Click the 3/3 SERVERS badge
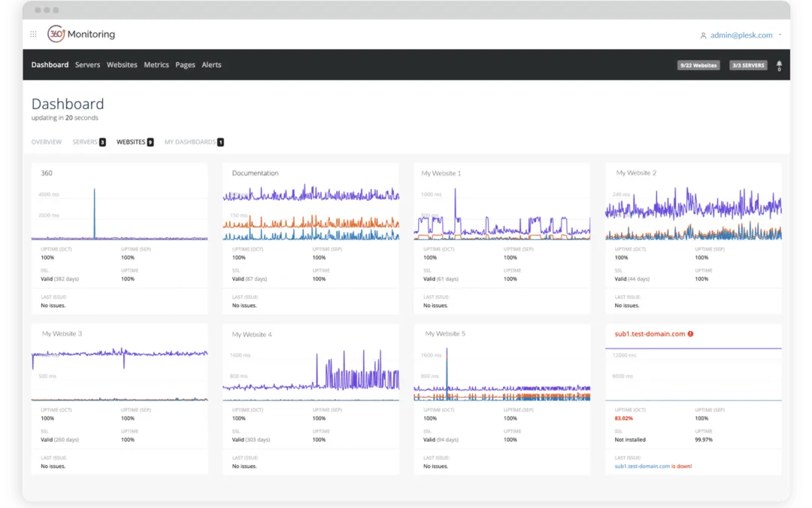812x508 pixels. [747, 65]
